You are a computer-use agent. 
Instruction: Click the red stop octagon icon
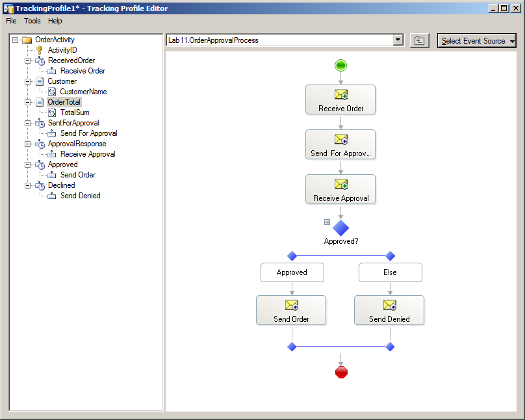click(x=340, y=372)
